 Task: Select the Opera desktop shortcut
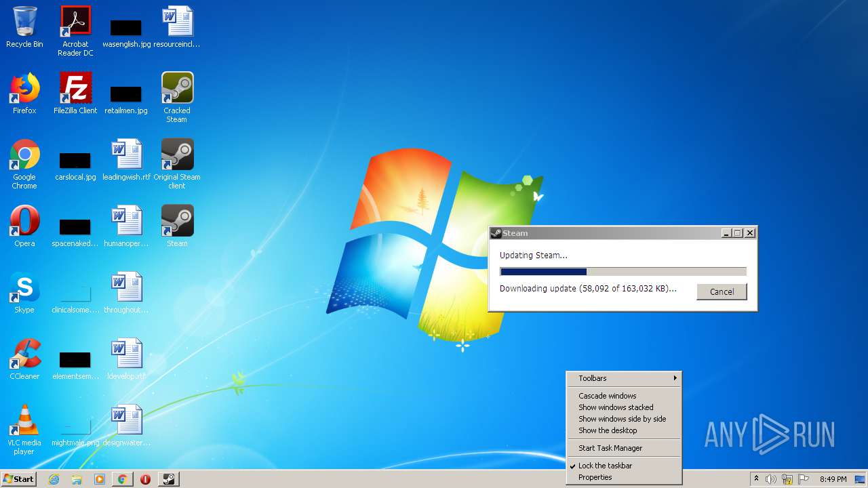[x=24, y=226]
